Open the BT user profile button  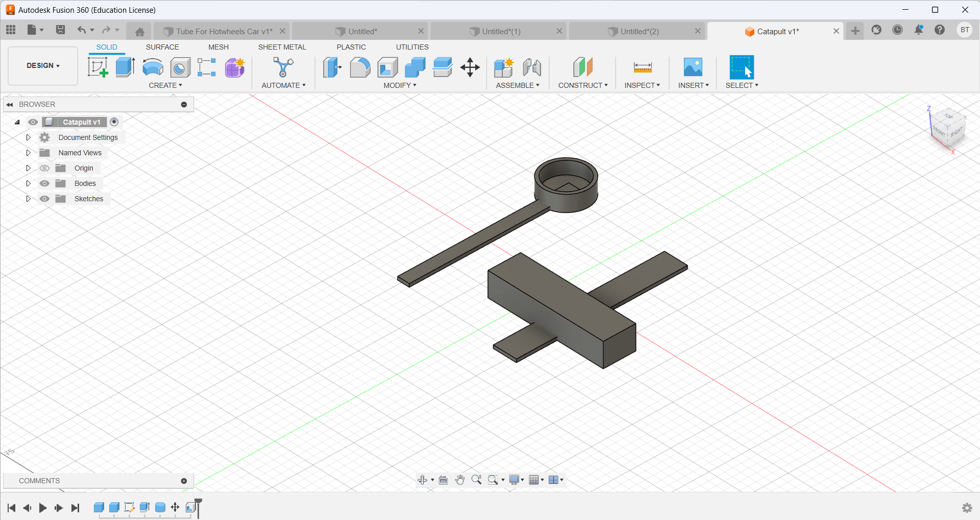click(x=965, y=30)
